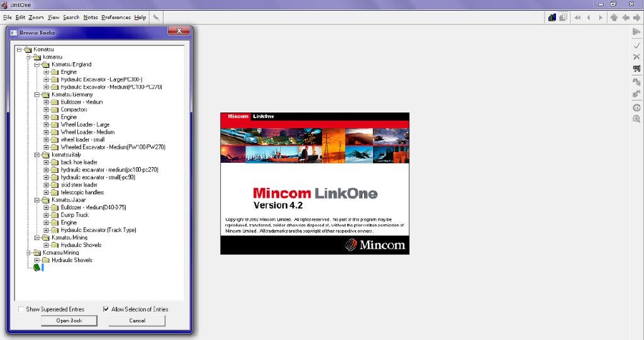The image size is (644, 340).
Task: Open the shopping cart selection list icon
Action: pyautogui.click(x=636, y=69)
